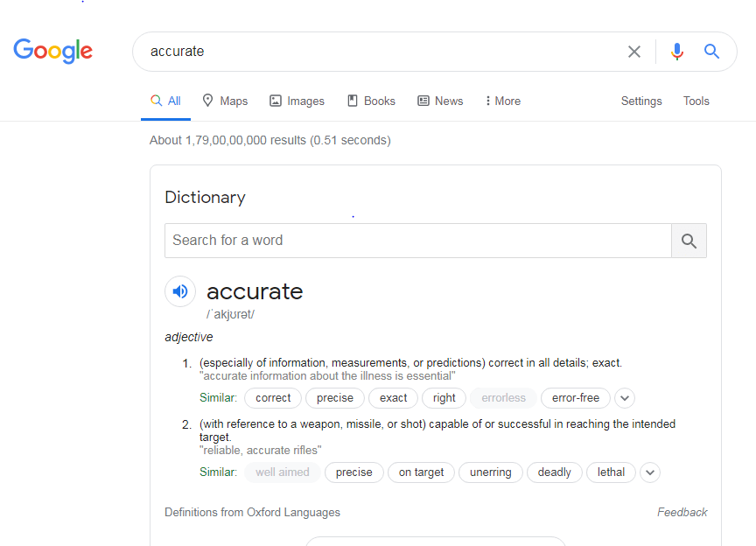Expand similar words for the first definition

[624, 398]
